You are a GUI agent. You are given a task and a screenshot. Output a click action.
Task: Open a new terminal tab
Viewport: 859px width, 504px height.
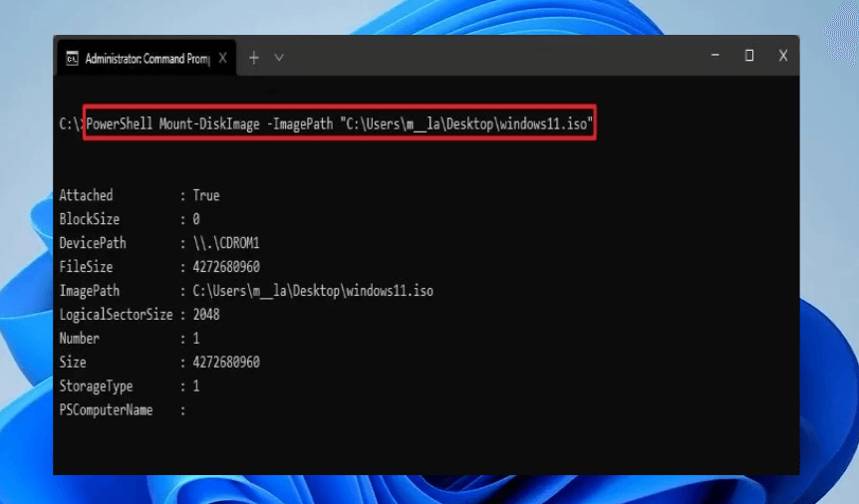tap(254, 58)
